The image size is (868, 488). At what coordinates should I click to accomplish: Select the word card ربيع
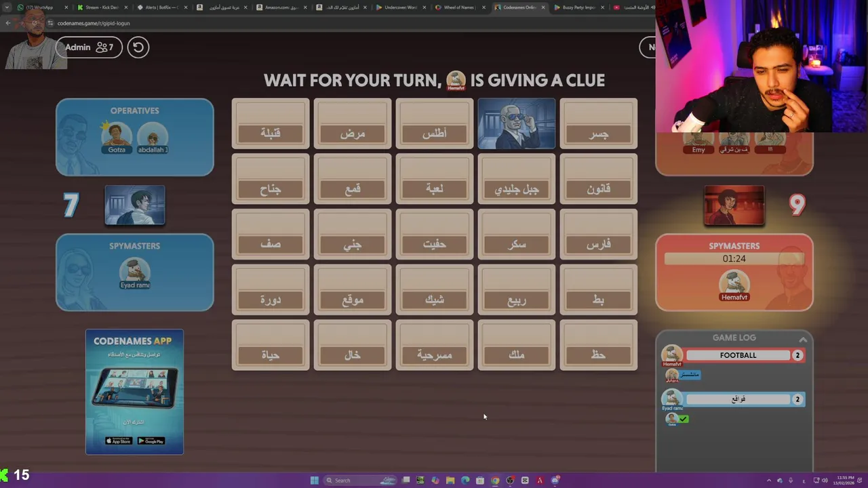(517, 290)
